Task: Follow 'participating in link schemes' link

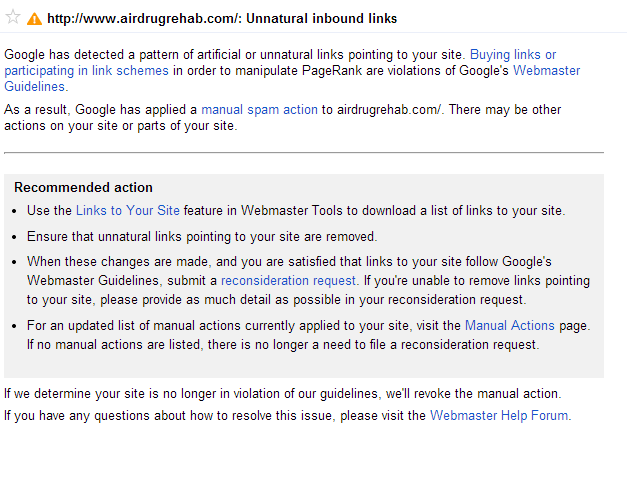Action: click(86, 71)
